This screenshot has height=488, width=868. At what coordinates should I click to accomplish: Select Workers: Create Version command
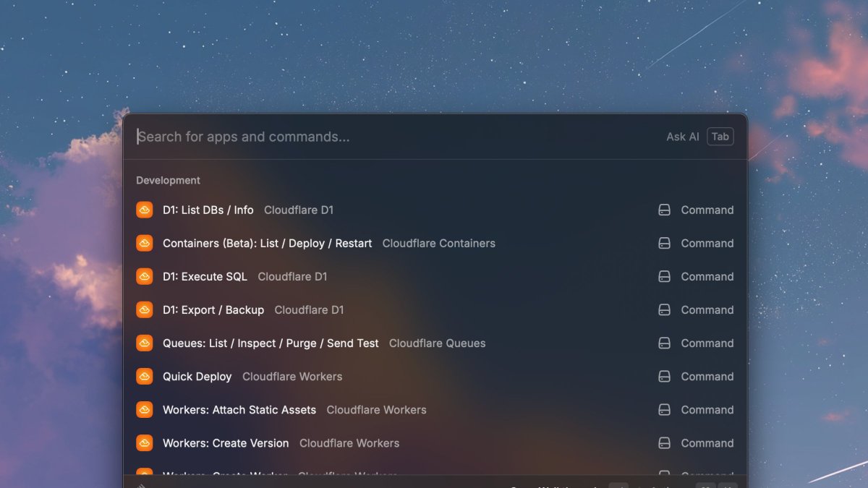tap(435, 442)
